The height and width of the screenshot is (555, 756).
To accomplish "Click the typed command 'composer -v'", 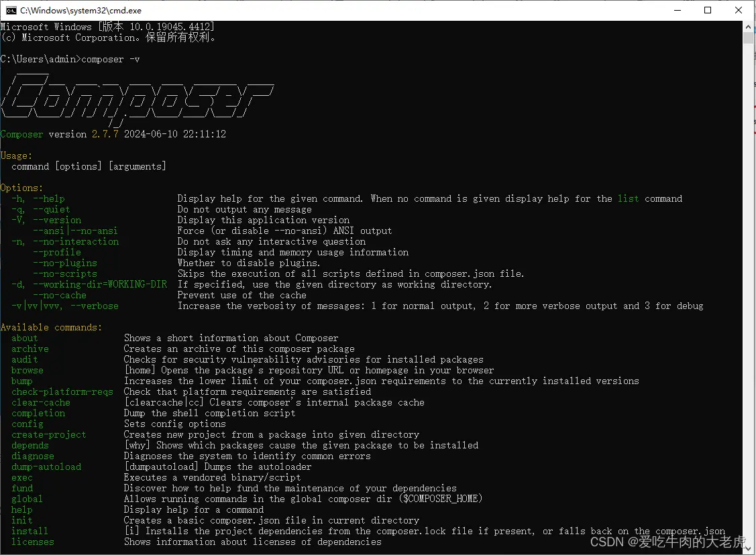I will (111, 59).
